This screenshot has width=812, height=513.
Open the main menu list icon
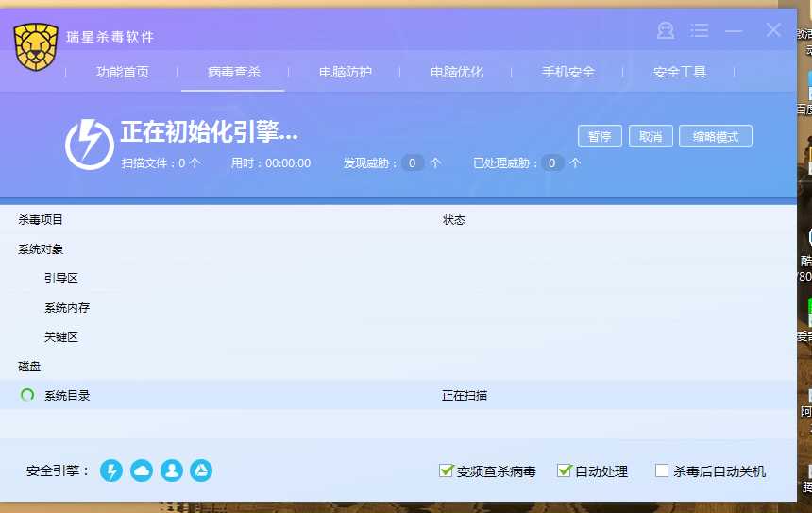point(699,30)
